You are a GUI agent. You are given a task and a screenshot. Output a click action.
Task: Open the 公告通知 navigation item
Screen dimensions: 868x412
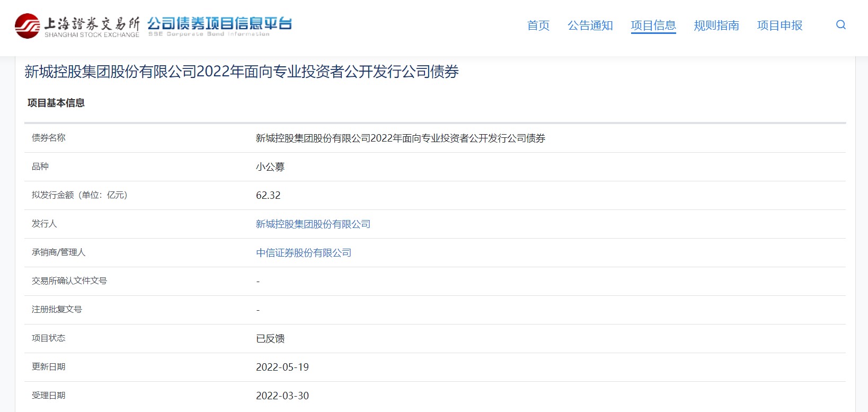point(590,25)
